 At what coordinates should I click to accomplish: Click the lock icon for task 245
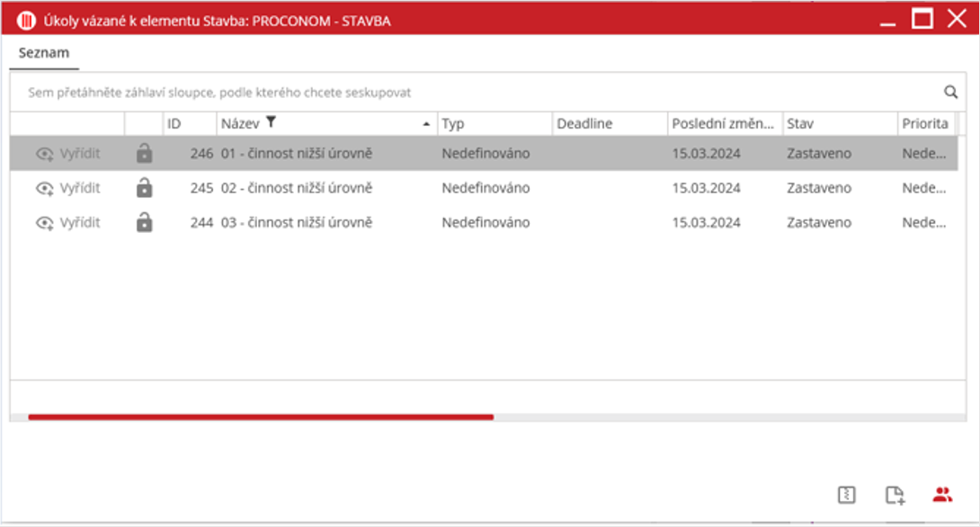click(144, 188)
